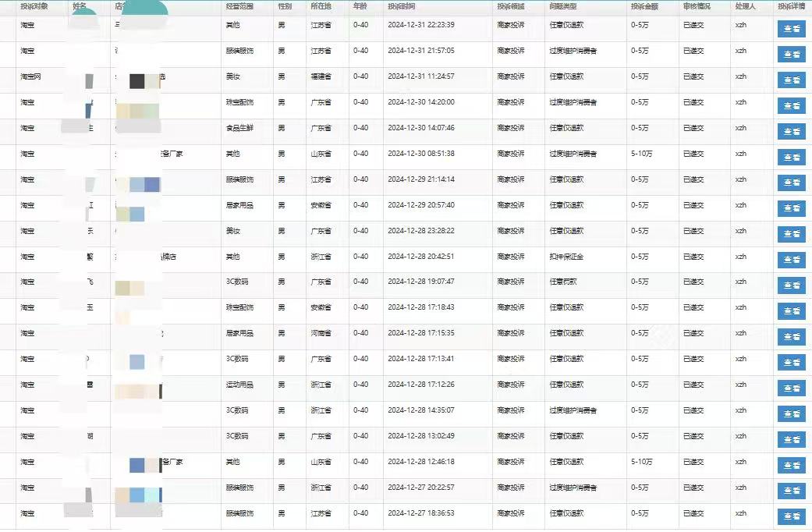This screenshot has height=532, width=812.
Task: Click 查看 for the 扣押保证金 row
Action: (x=791, y=260)
